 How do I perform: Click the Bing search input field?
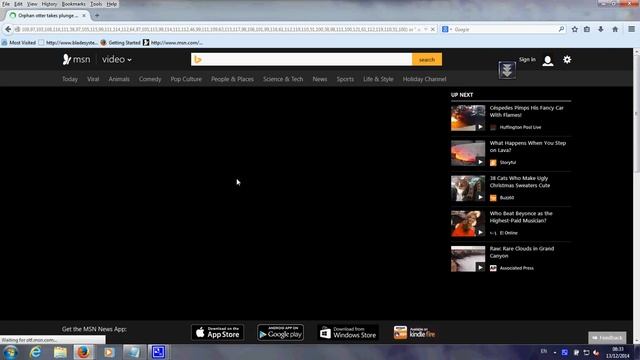coord(302,60)
